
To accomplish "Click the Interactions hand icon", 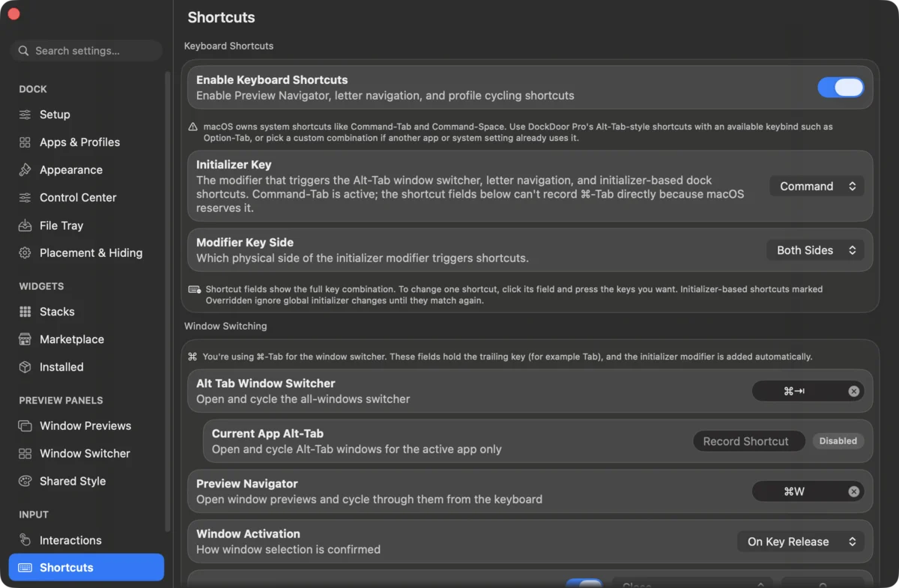I will click(25, 540).
